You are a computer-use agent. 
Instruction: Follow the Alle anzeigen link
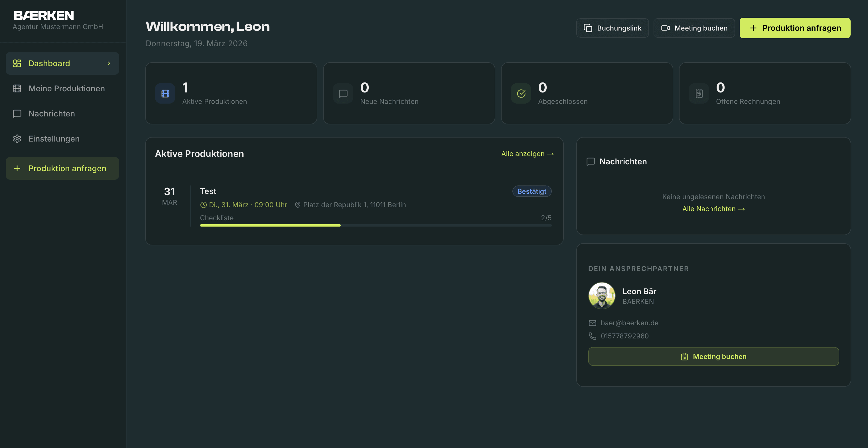tap(527, 154)
